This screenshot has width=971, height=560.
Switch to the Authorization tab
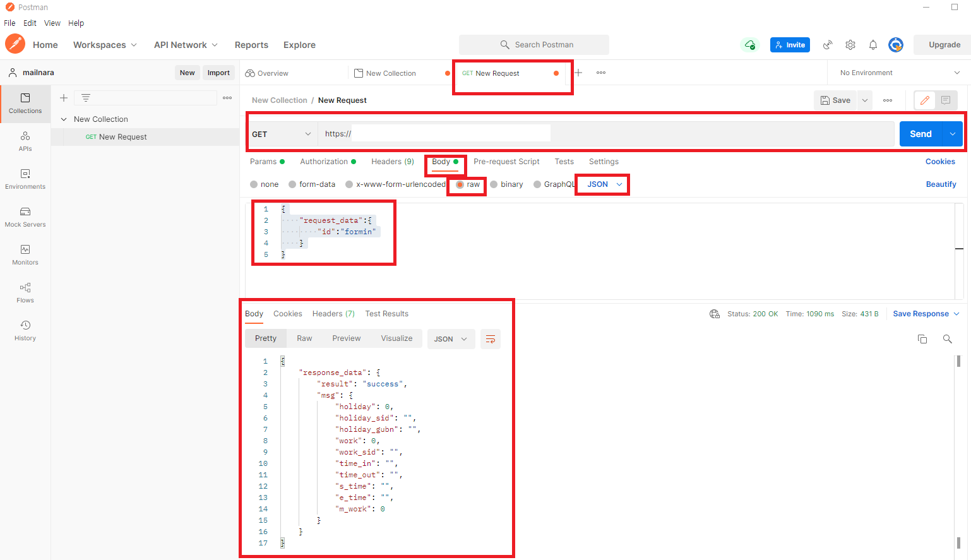click(328, 162)
